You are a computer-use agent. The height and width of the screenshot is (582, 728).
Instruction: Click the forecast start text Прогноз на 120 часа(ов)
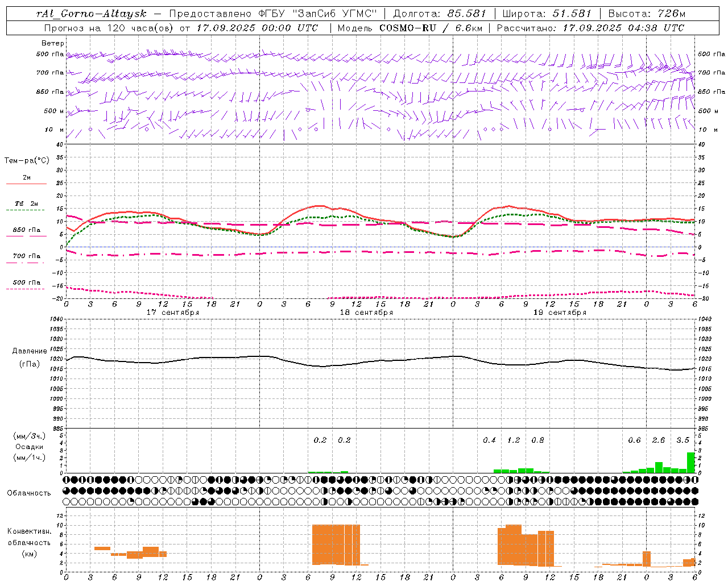108,28
